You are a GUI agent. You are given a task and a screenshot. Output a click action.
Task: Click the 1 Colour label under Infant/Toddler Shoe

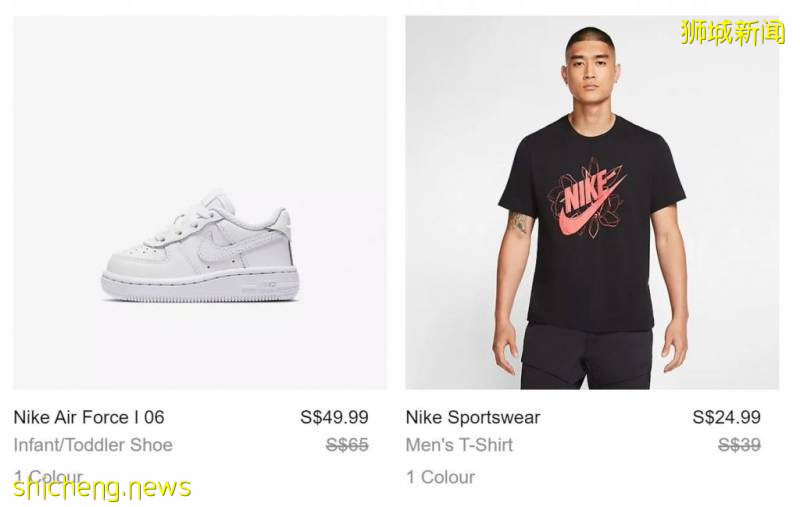point(48,476)
